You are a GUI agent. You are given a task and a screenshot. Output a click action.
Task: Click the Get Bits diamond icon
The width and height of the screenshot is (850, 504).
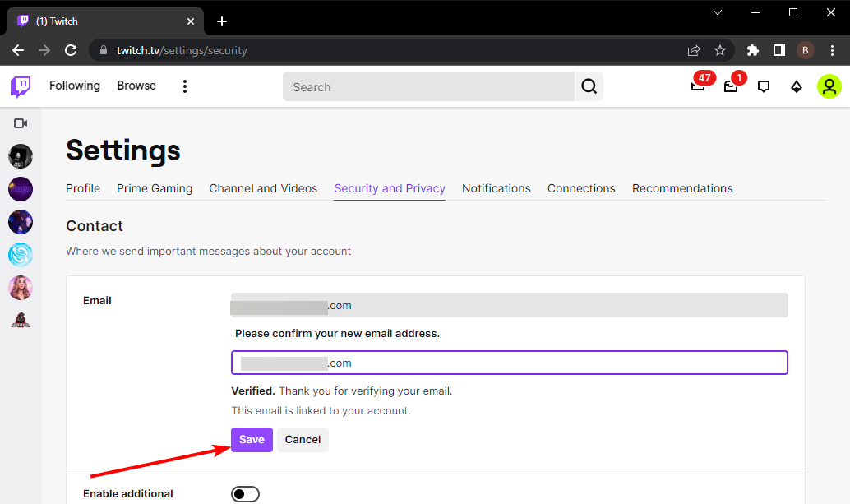pyautogui.click(x=796, y=86)
